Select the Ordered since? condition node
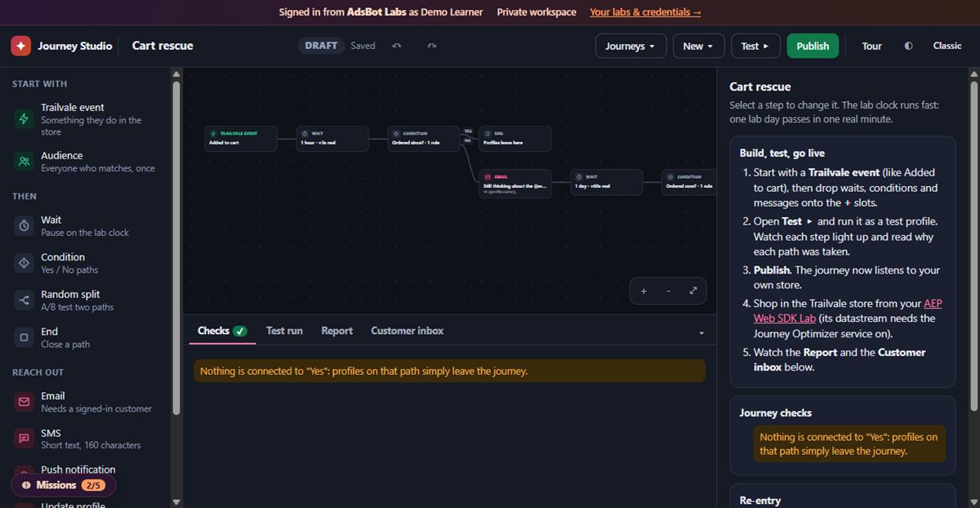 click(424, 138)
